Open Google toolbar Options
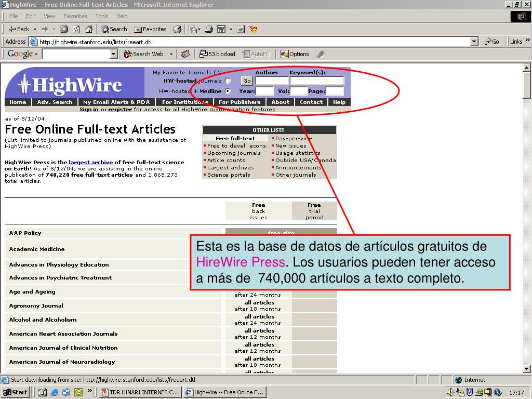 pos(295,54)
